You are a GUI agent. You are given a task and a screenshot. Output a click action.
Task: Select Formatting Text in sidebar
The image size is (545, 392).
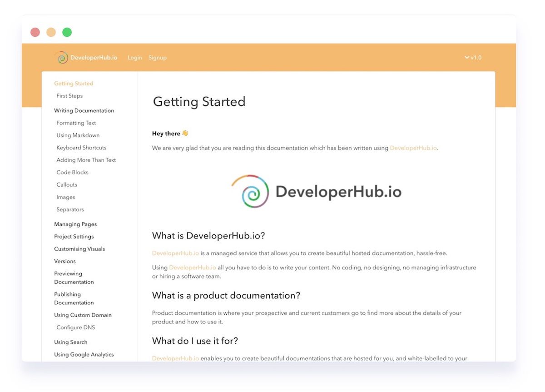click(76, 123)
